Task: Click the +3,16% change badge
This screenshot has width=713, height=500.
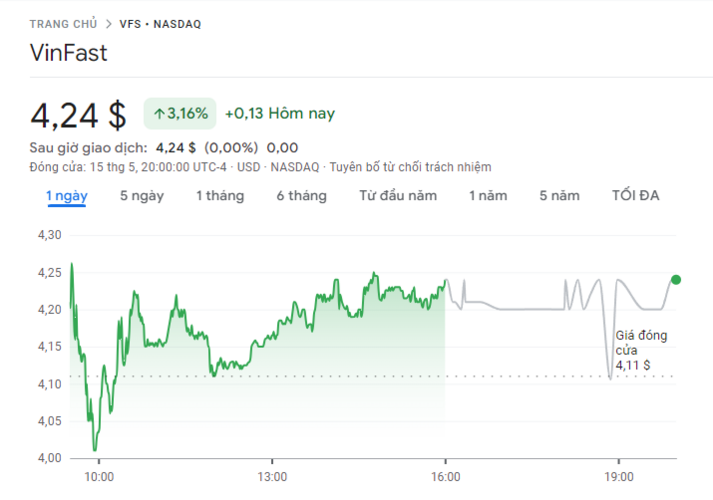Action: pyautogui.click(x=181, y=114)
